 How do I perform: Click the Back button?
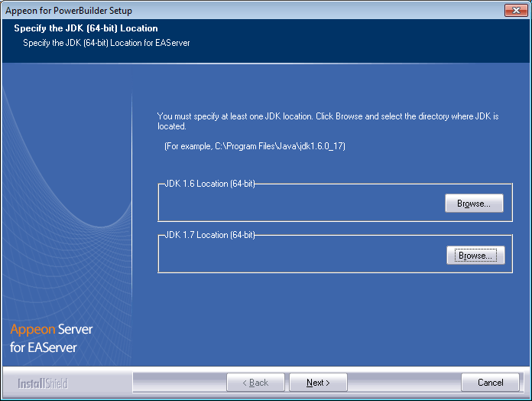[255, 383]
